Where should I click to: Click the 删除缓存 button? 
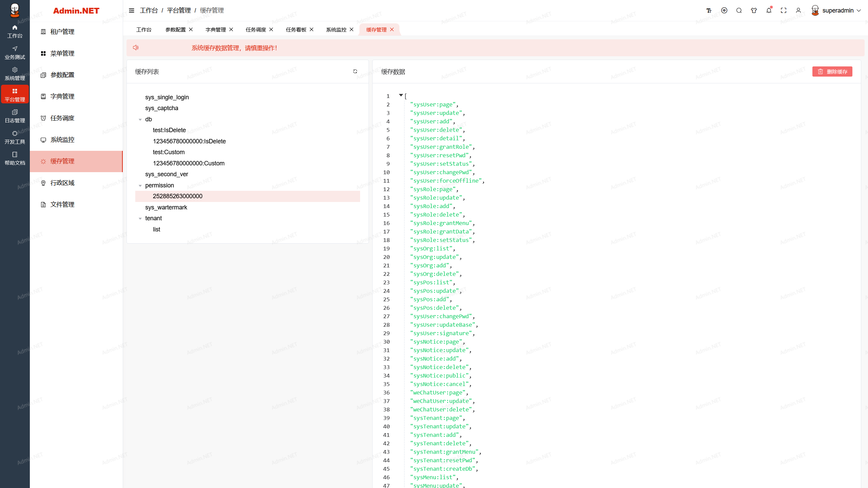832,72
